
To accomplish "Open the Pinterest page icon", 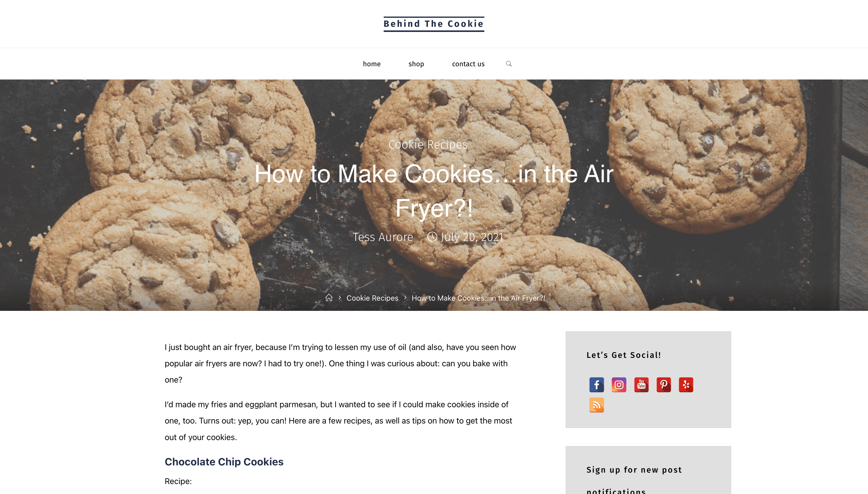I will (664, 384).
